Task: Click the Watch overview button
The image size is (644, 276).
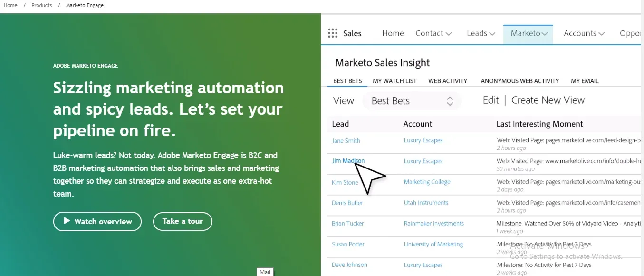Action: 97,221
